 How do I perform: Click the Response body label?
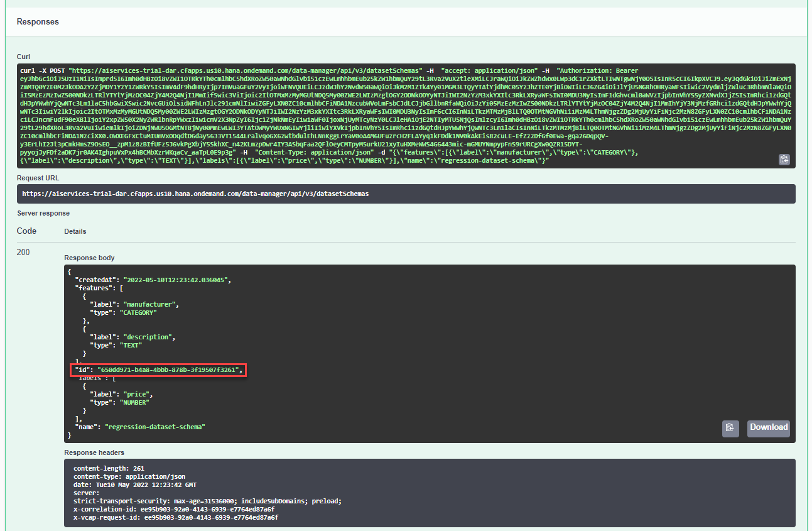pyautogui.click(x=90, y=258)
